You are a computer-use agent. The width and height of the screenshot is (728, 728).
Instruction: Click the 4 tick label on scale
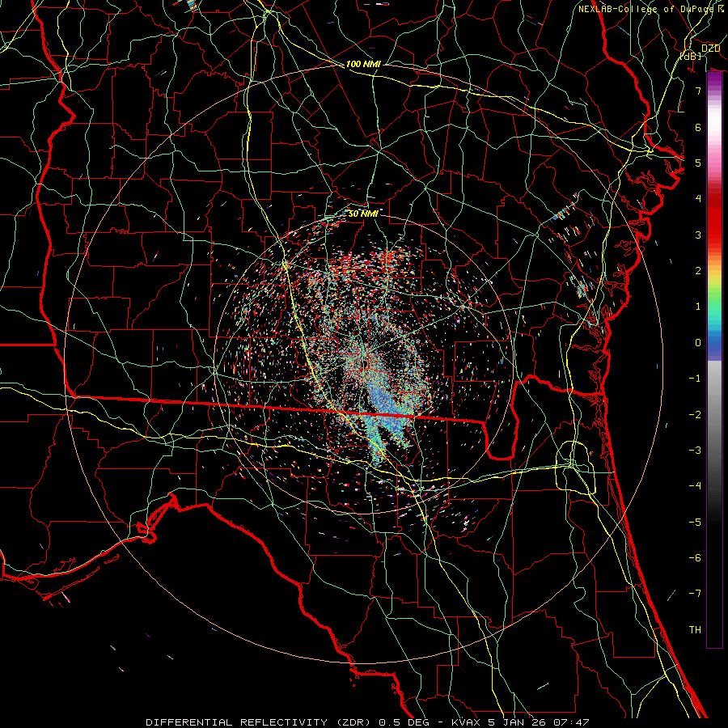pos(698,199)
